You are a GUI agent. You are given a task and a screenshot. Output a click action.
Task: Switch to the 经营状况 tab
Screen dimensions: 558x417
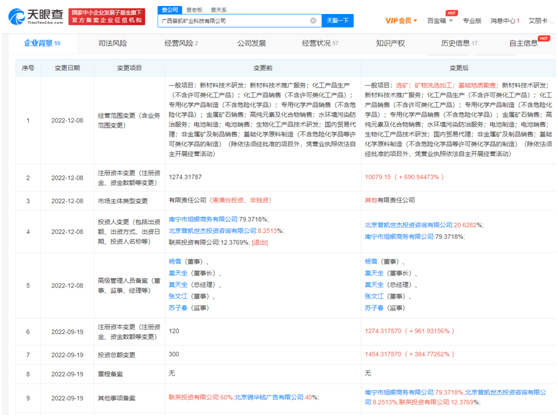point(320,43)
